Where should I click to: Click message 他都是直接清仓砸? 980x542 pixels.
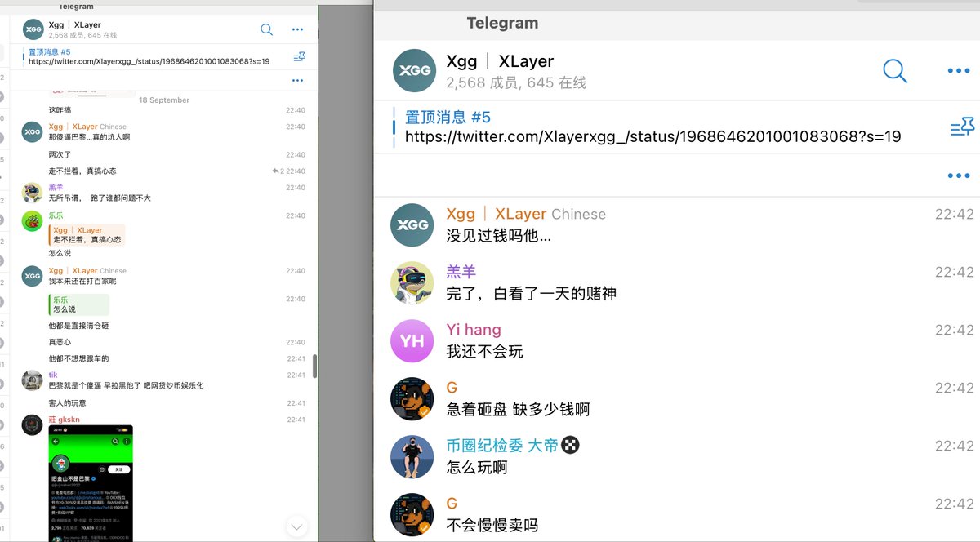[78, 326]
